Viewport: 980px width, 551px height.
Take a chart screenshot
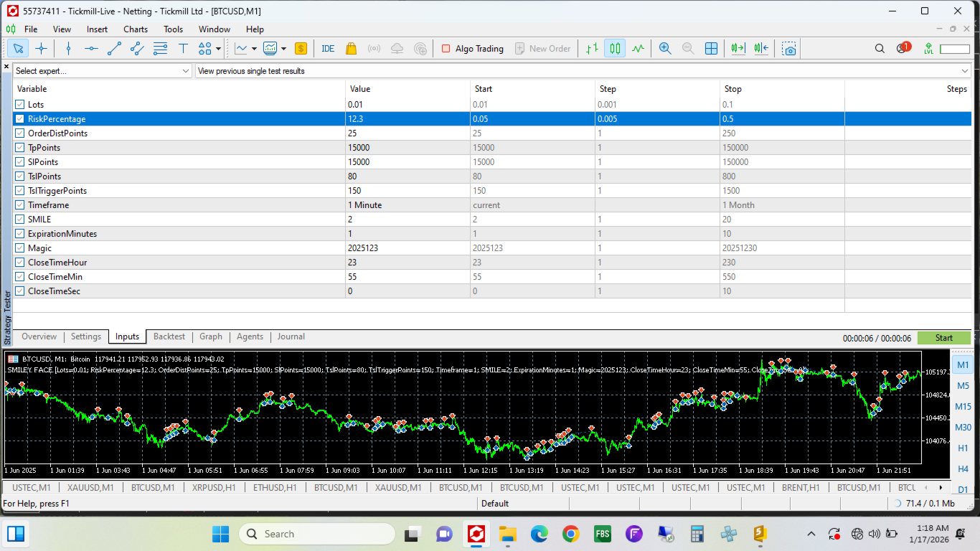click(789, 49)
